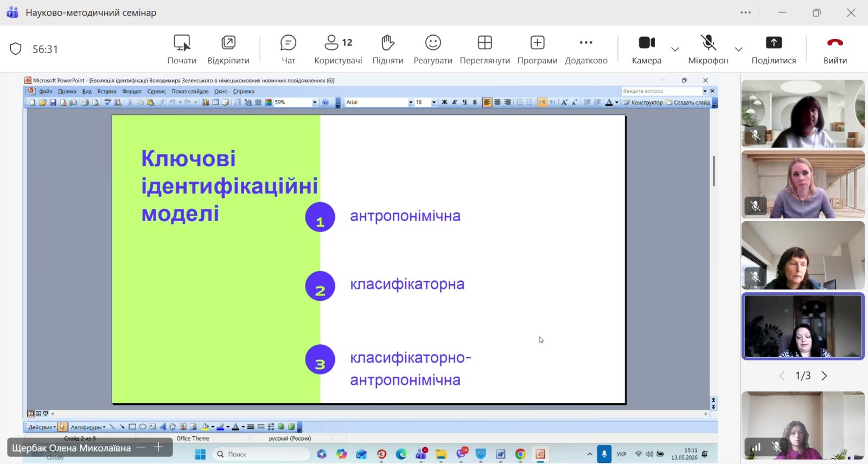Toggle the Мікрофон mute state
Viewport: 868px width, 464px height.
click(x=708, y=49)
